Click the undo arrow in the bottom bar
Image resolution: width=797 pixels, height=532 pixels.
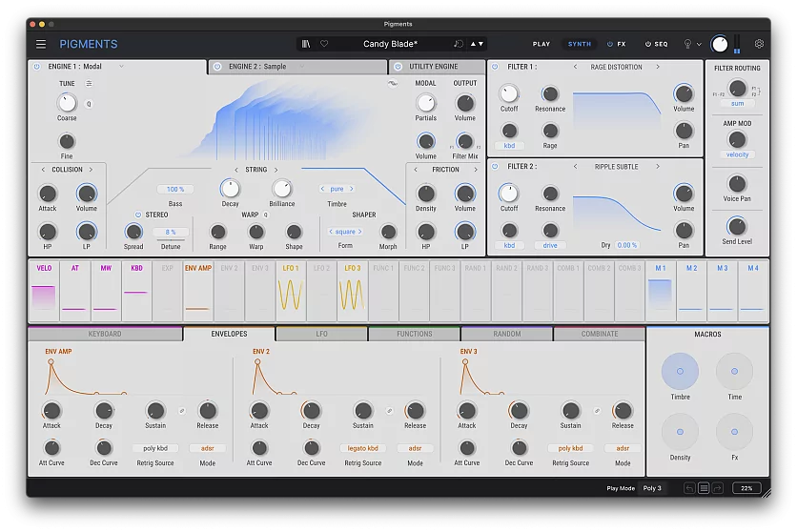tap(689, 488)
